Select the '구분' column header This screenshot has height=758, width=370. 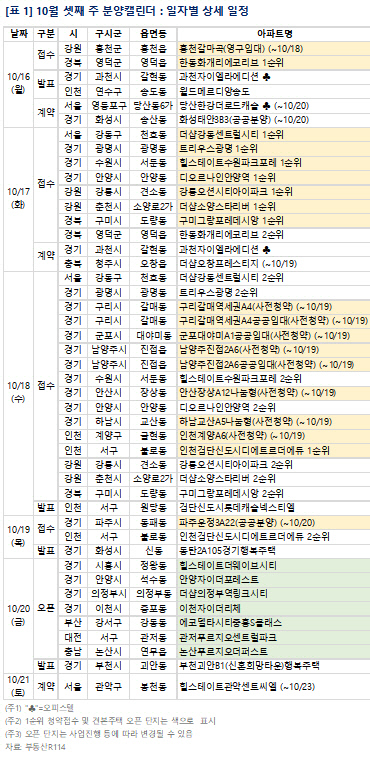coord(45,34)
